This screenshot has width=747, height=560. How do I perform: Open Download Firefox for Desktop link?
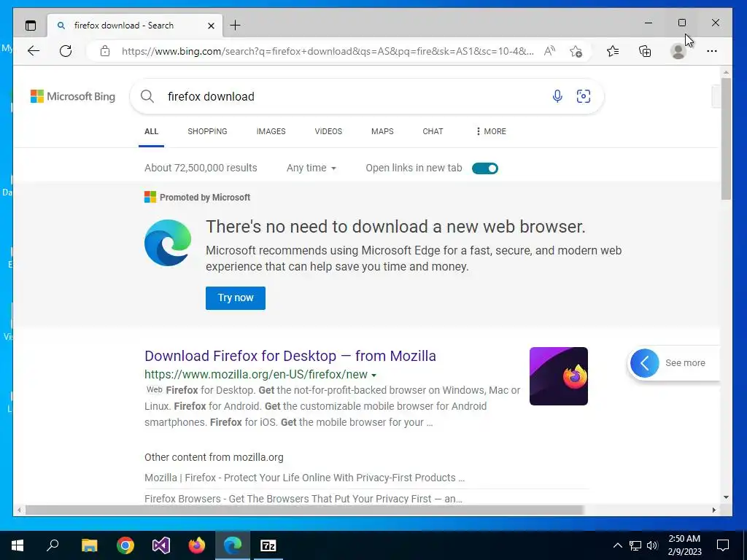tap(290, 356)
